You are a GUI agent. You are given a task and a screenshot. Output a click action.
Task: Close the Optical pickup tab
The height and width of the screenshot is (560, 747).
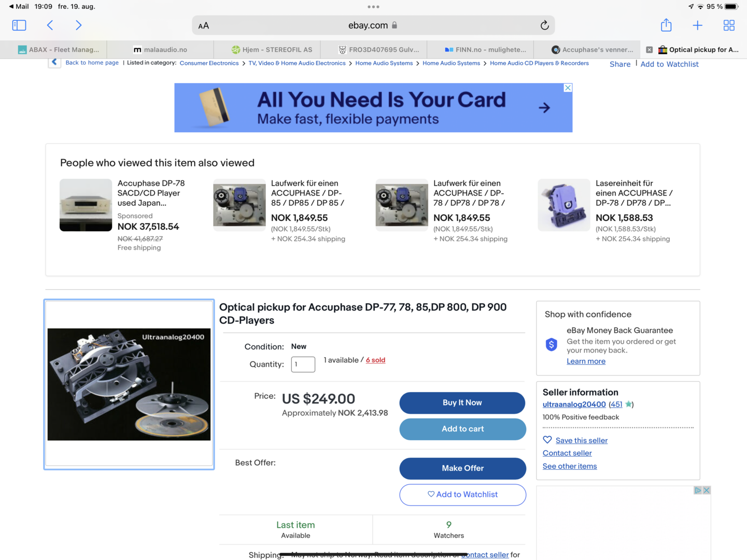649,50
